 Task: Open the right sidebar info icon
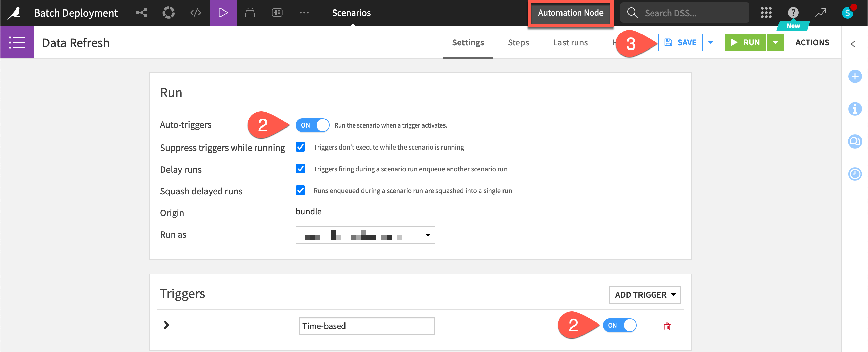[x=855, y=109]
